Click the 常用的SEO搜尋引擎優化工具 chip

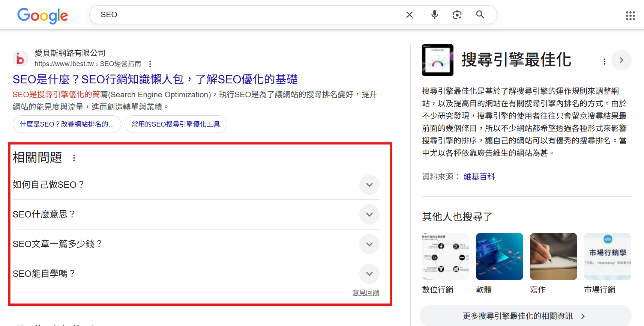pyautogui.click(x=176, y=124)
